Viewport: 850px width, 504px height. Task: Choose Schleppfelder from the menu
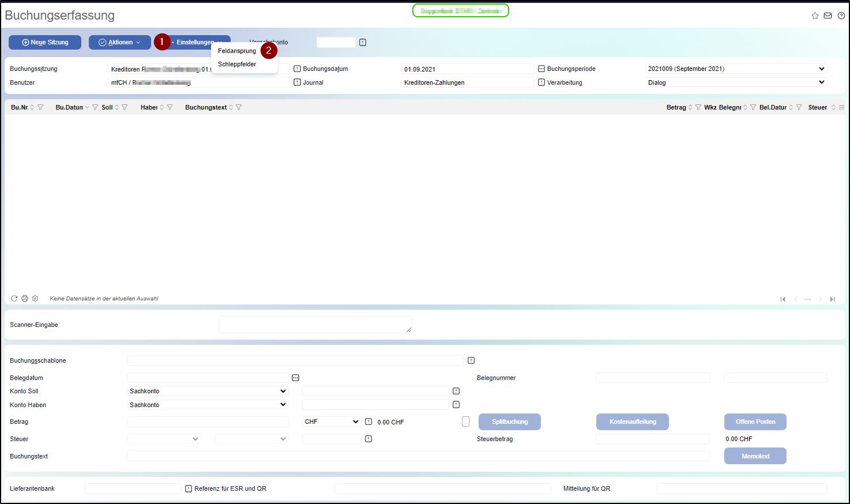coord(237,64)
